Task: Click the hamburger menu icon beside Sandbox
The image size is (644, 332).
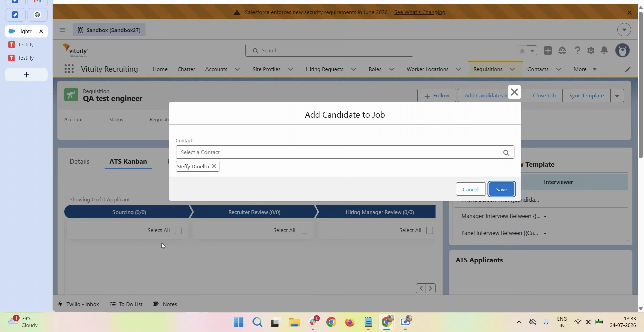Action: click(62, 30)
